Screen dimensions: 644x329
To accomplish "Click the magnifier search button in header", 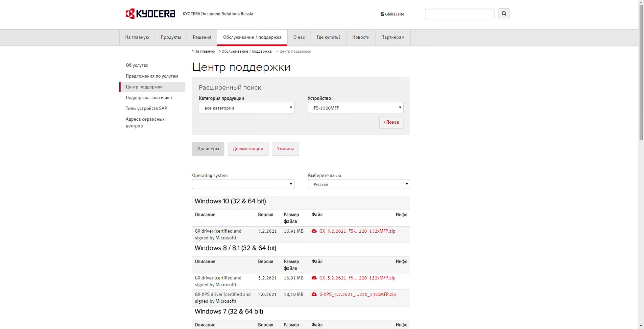I will (504, 14).
